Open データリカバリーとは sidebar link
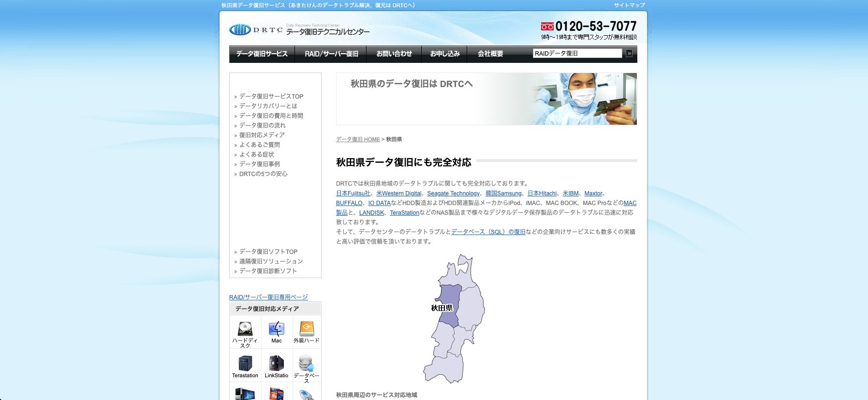Screen dimensions: 868x400 pos(268,106)
